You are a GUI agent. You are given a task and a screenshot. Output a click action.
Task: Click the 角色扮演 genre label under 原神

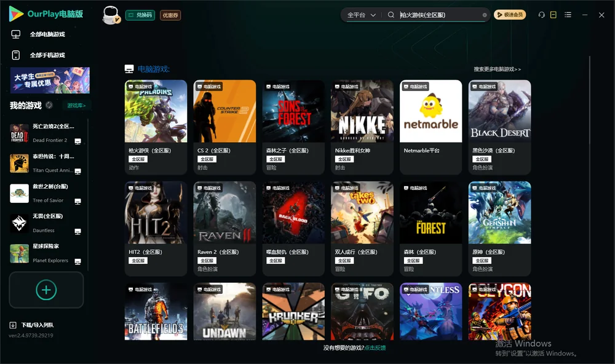[x=482, y=269]
